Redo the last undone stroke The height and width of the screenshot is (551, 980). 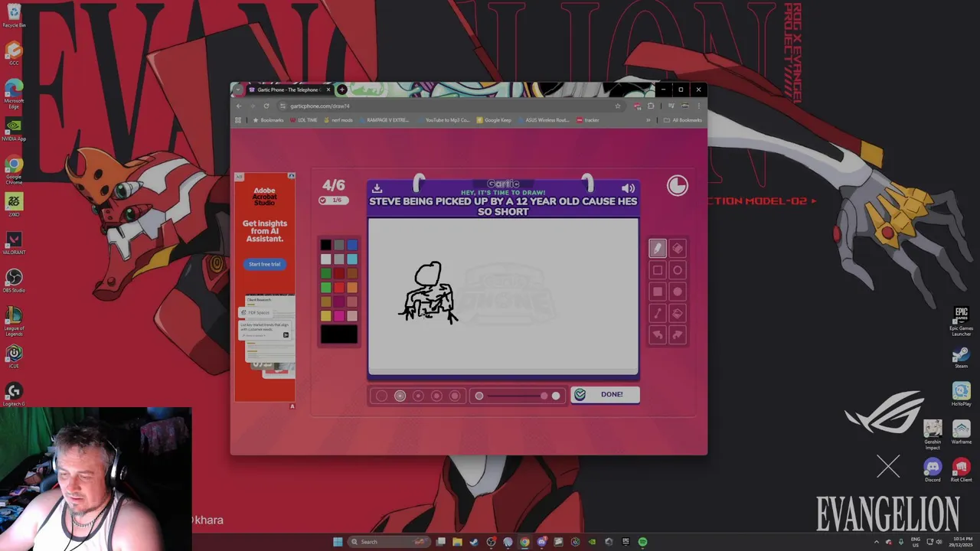coord(678,334)
